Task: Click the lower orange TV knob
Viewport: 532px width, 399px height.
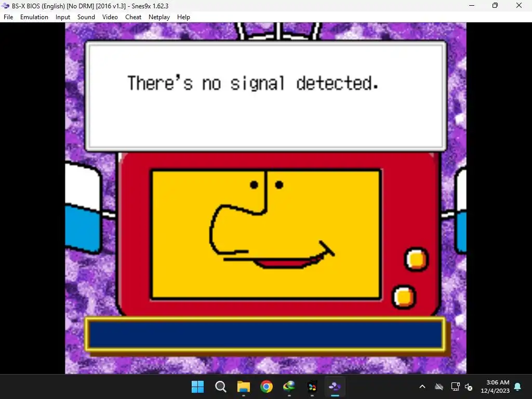Action: click(404, 297)
